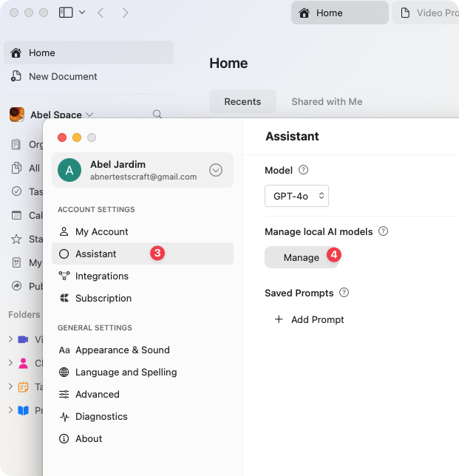Minimize the settings window with the yellow button
Viewport: 459px width, 476px height.
(x=77, y=137)
